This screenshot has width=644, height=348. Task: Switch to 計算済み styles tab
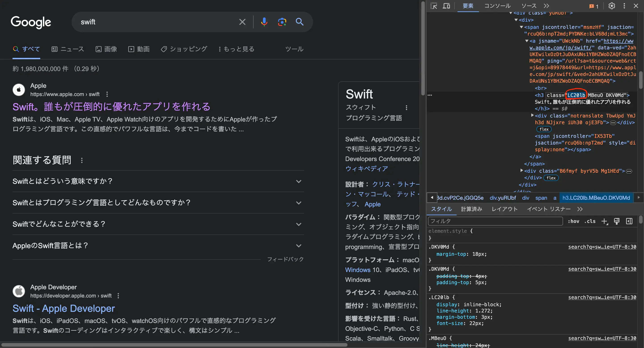(x=472, y=209)
